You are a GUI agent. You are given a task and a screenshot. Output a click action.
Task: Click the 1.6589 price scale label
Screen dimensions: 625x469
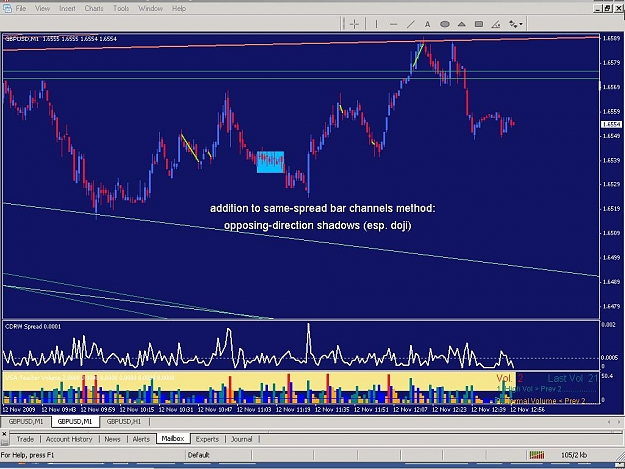(x=611, y=38)
